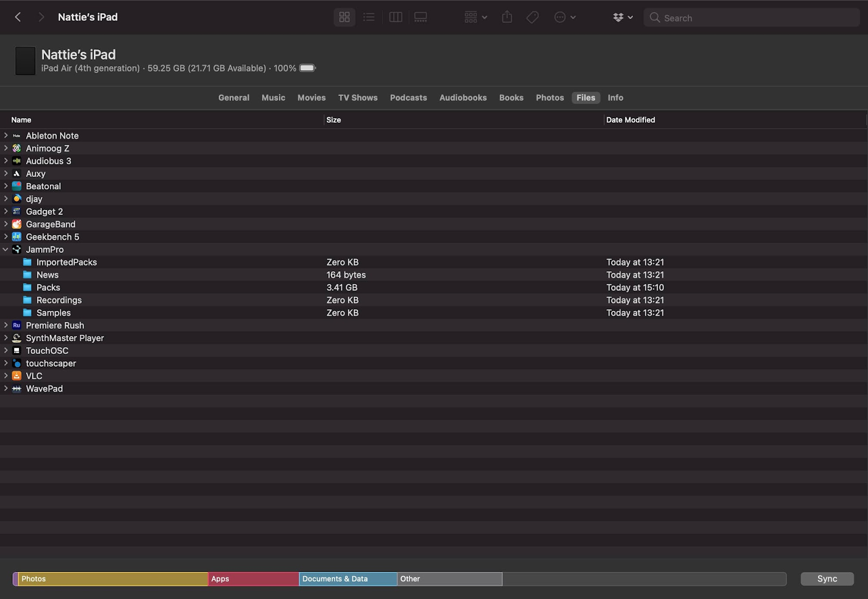Collapse the JammPro app row
This screenshot has width=868, height=599.
(6, 250)
